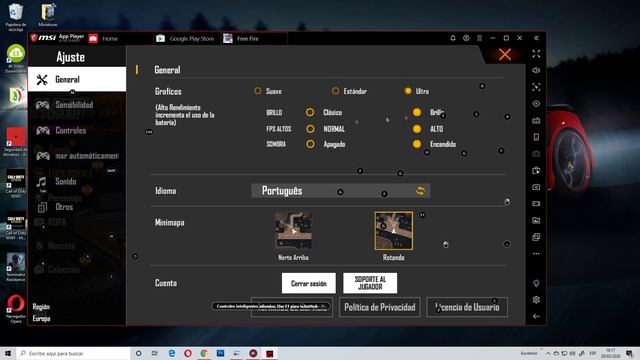Open Opera from the taskbar
The height and width of the screenshot is (360, 640).
coord(188,353)
